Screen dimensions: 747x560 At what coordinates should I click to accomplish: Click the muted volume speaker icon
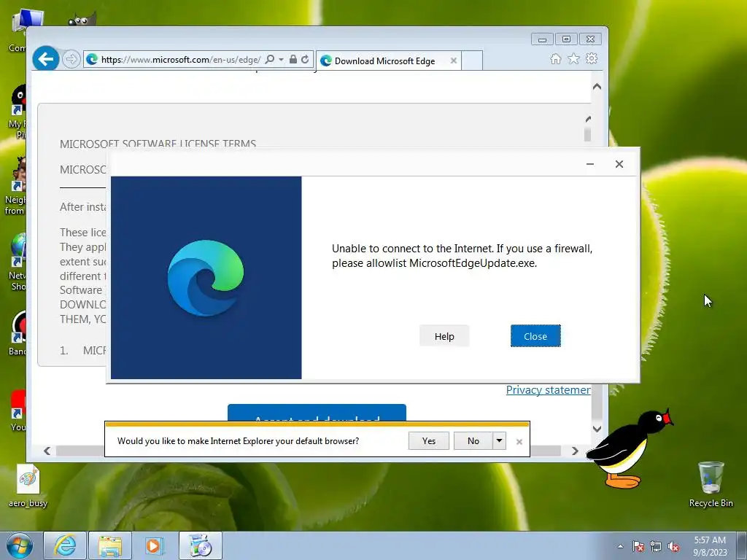click(673, 547)
